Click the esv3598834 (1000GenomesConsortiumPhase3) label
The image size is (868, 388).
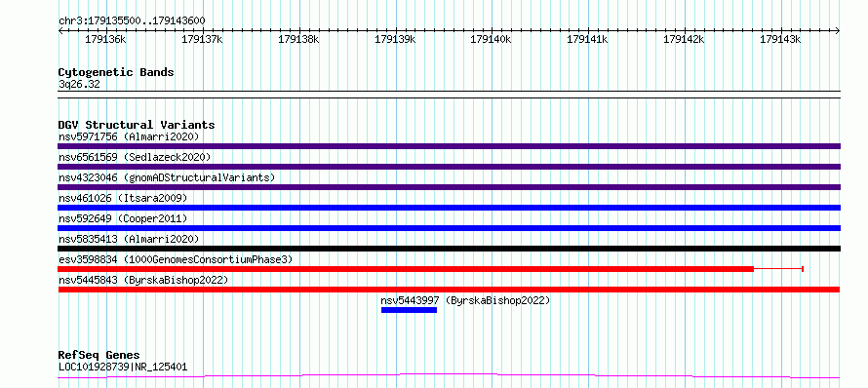[176, 259]
